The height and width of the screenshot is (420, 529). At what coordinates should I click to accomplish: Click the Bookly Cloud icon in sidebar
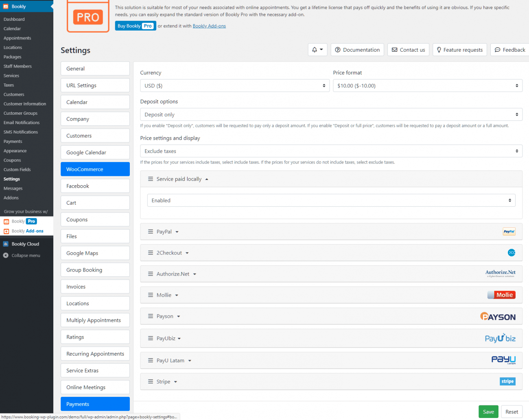tap(6, 244)
